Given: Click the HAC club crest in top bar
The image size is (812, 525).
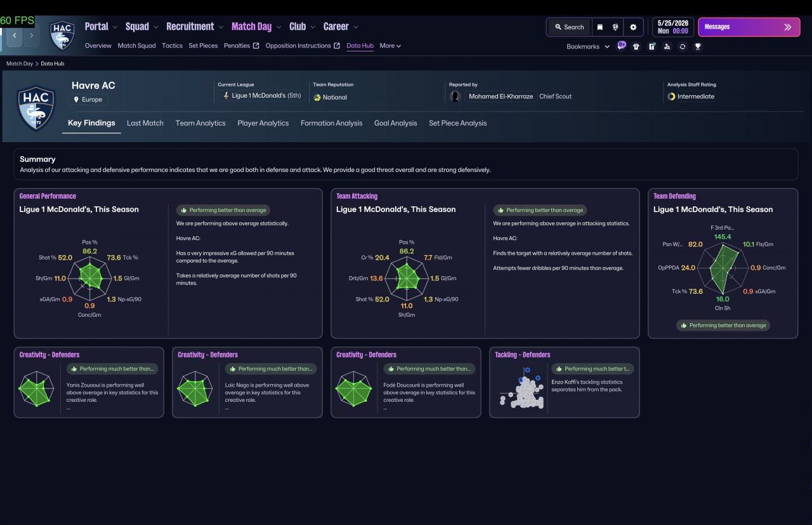Looking at the screenshot, I should [x=63, y=36].
